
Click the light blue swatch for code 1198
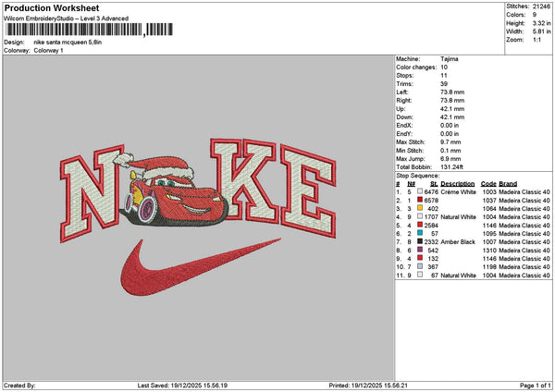click(420, 266)
